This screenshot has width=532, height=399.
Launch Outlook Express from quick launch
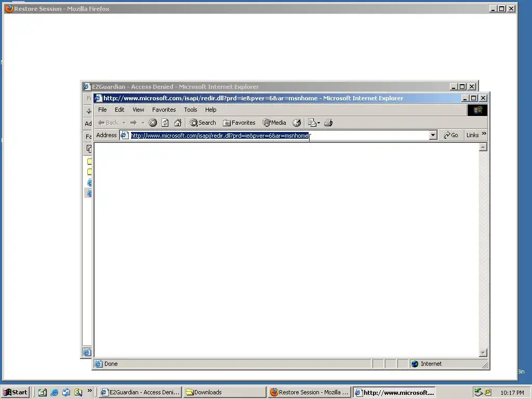(66, 392)
